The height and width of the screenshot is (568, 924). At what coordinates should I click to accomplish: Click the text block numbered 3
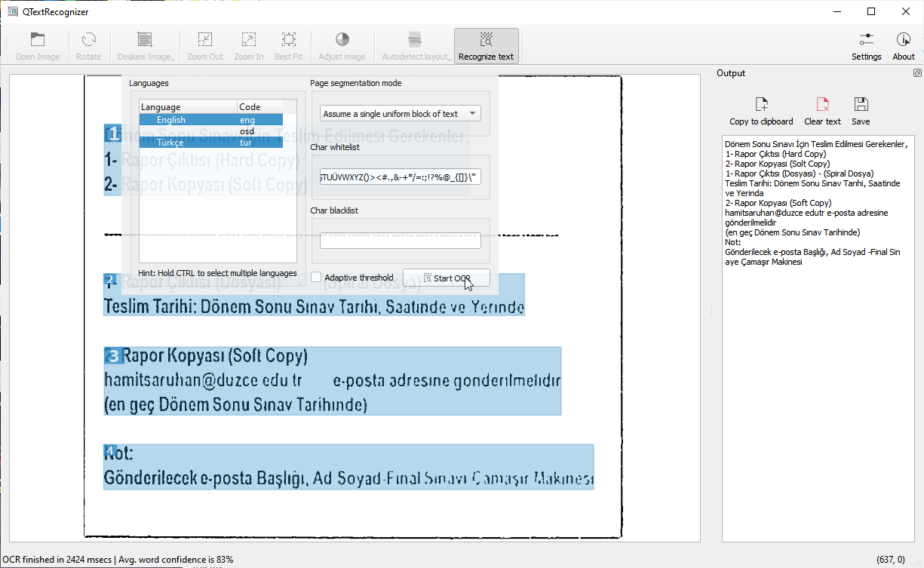333,381
